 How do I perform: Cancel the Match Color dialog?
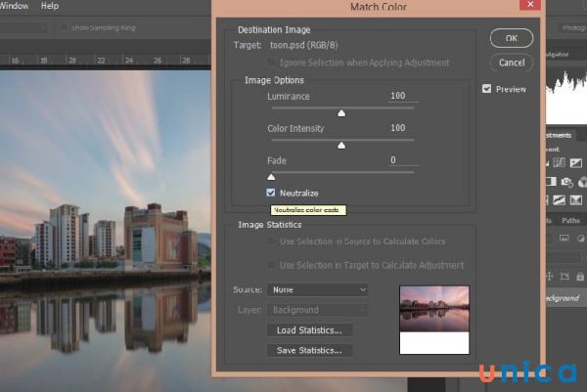(511, 63)
